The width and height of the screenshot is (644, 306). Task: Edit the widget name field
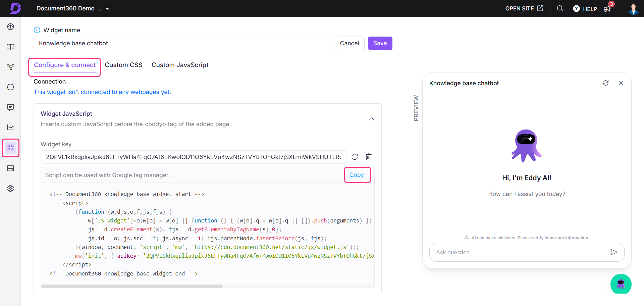tap(182, 43)
